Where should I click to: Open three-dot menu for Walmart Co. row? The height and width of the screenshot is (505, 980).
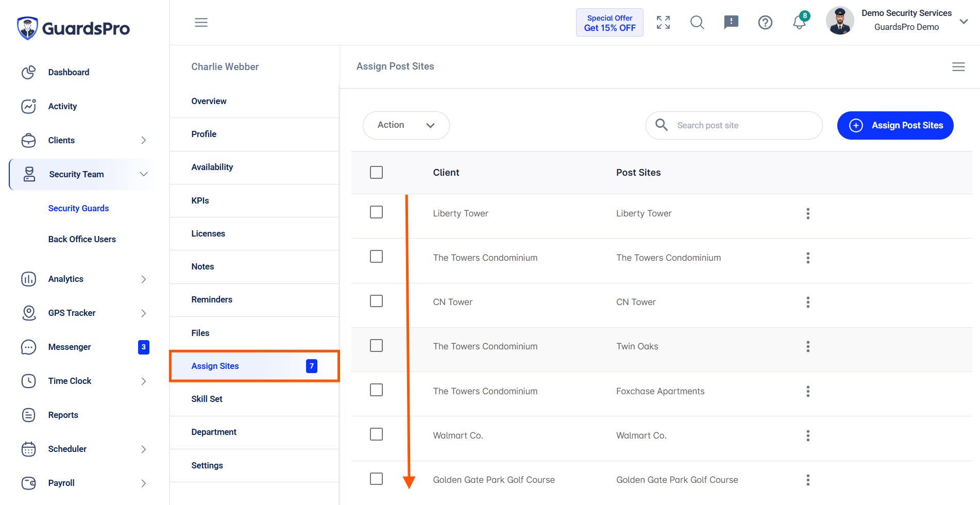coord(808,435)
